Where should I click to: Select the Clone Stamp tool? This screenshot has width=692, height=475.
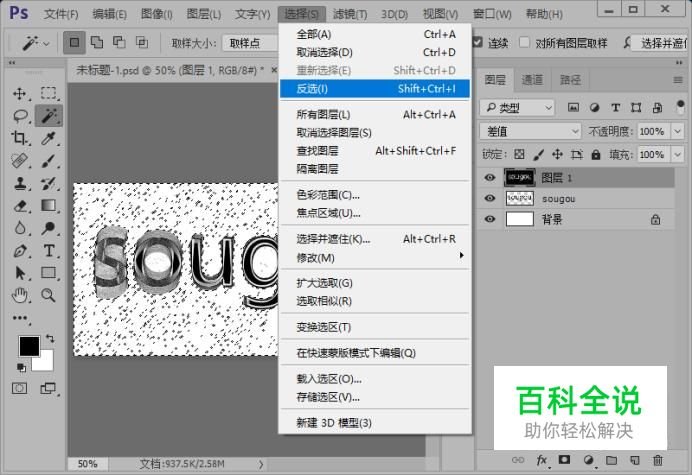tap(19, 183)
